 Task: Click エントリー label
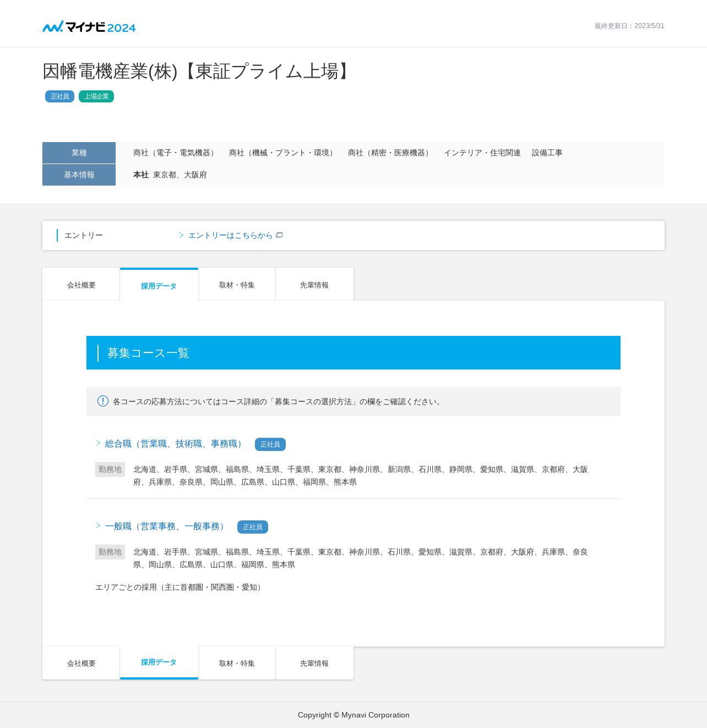pyautogui.click(x=84, y=235)
